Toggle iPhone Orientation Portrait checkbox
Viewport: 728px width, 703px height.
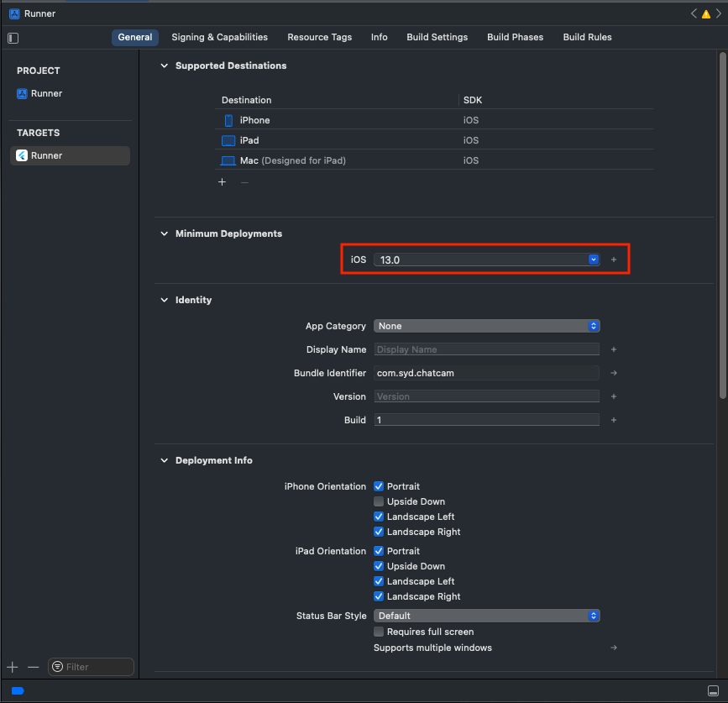tap(379, 486)
